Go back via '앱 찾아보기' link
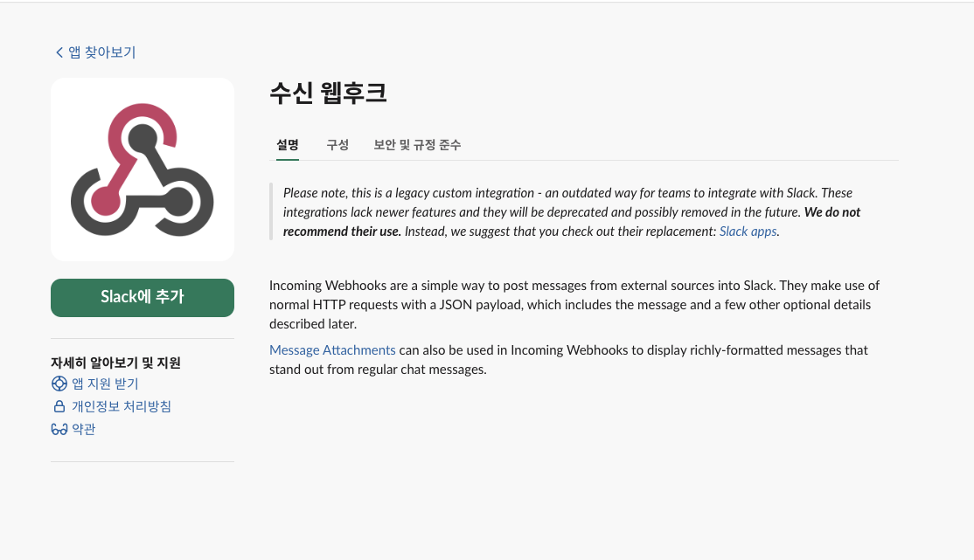 (x=102, y=52)
